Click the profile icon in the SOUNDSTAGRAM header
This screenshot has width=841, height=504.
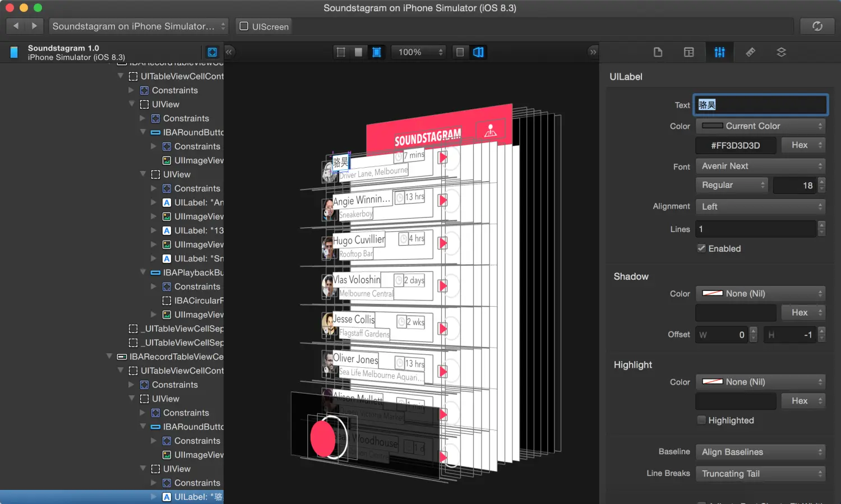[491, 130]
